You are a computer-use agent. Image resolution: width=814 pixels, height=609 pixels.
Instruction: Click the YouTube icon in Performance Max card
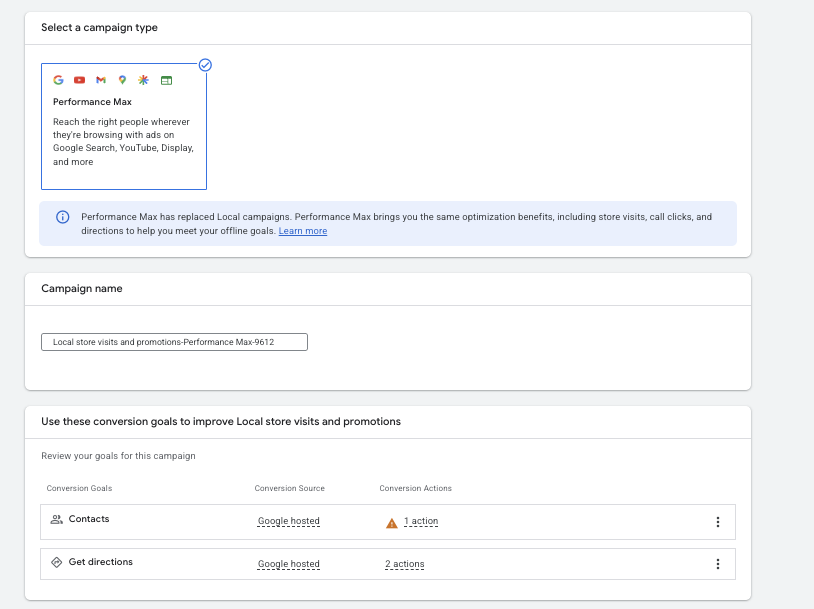pyautogui.click(x=79, y=80)
